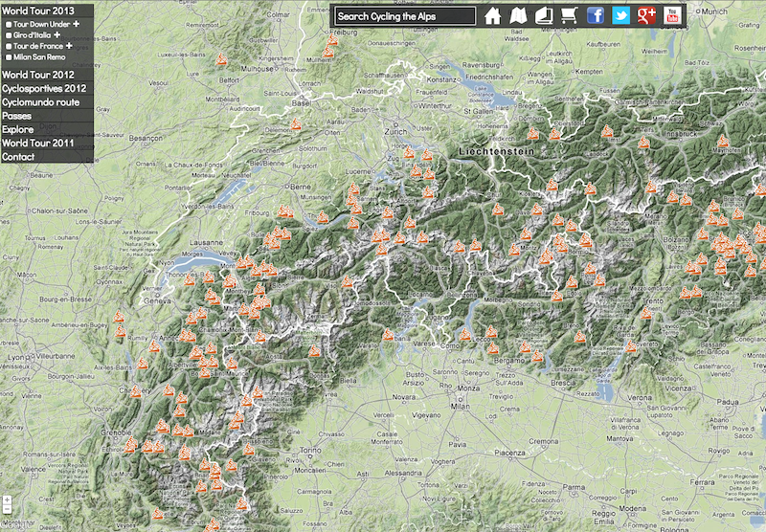
Task: Go to the home page icon
Action: point(492,16)
